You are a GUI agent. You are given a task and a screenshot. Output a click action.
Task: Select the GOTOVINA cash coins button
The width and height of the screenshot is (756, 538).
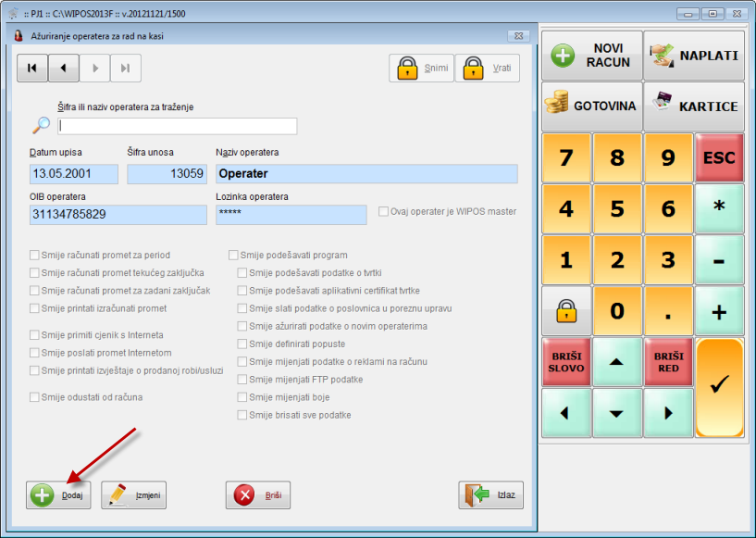(591, 106)
